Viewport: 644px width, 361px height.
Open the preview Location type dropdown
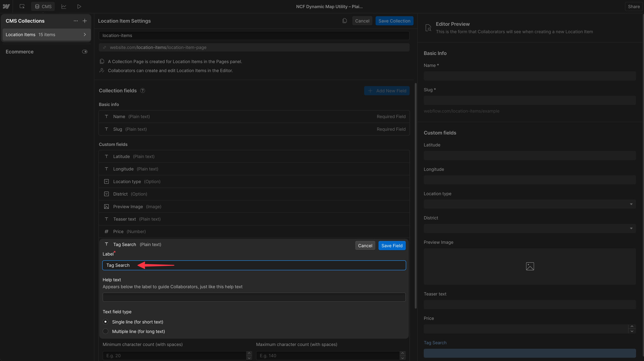[x=530, y=204]
